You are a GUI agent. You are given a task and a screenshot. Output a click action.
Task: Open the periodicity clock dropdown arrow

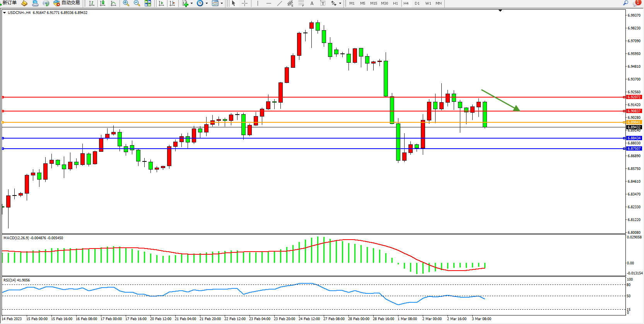(x=207, y=3)
